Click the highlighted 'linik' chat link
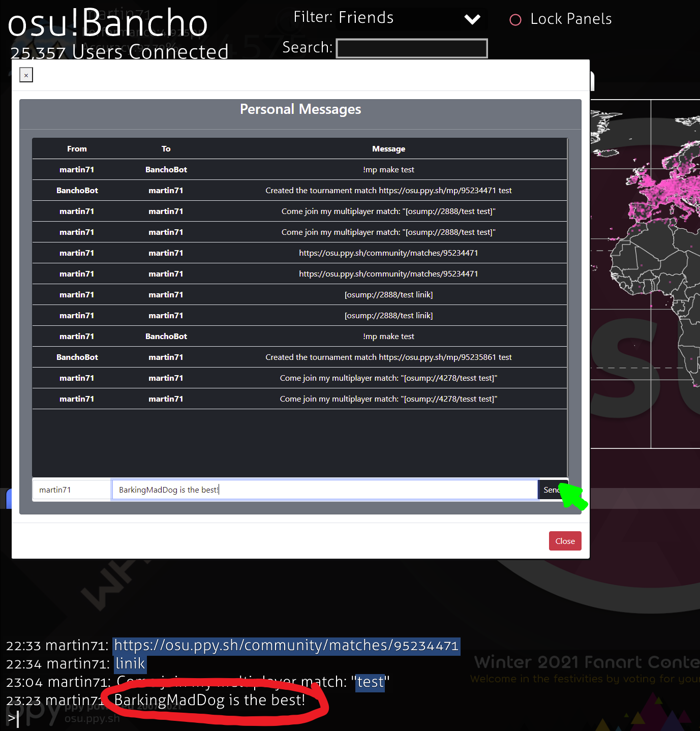This screenshot has width=700, height=731. click(x=130, y=664)
